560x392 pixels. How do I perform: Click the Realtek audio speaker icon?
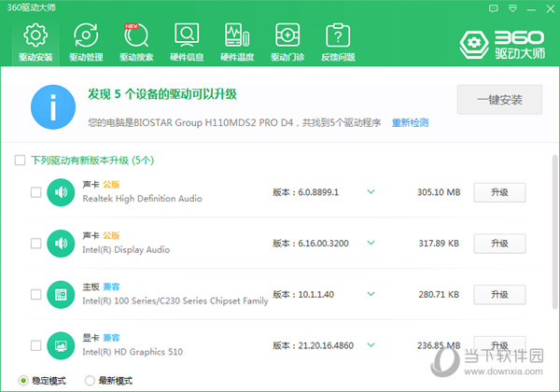tap(61, 193)
